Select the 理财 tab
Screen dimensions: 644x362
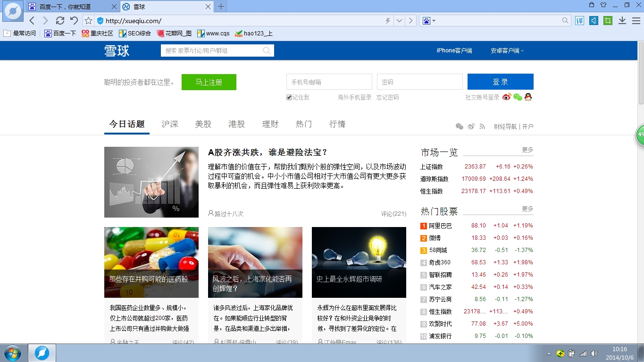pyautogui.click(x=270, y=124)
